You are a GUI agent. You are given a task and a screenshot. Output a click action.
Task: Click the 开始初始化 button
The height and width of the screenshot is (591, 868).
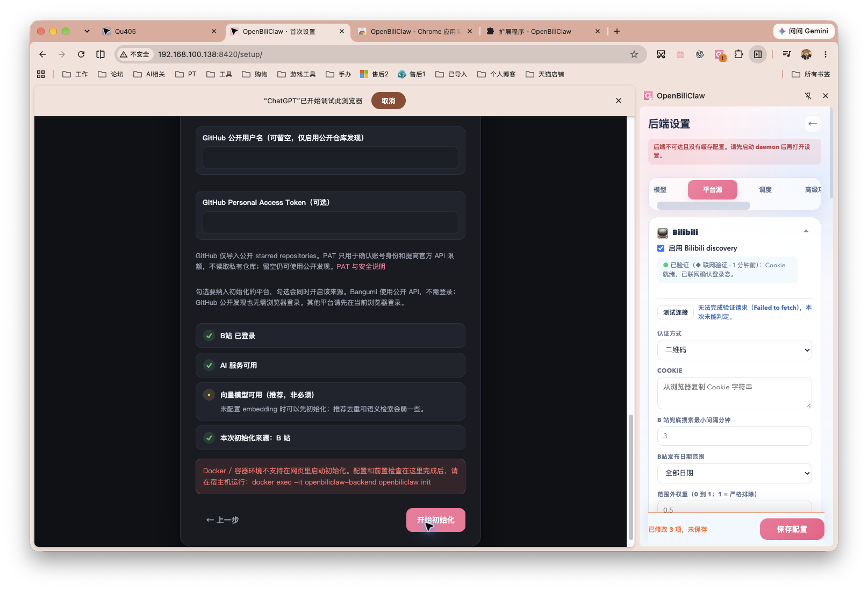pos(436,520)
